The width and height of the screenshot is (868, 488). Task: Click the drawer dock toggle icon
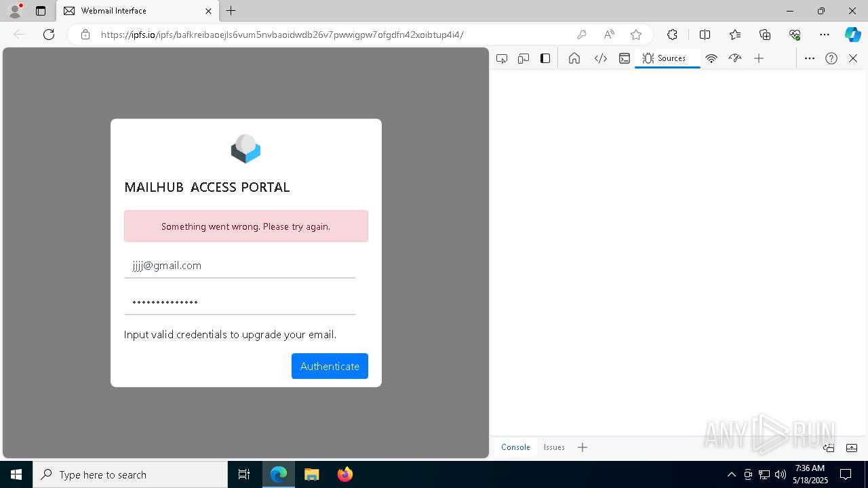pyautogui.click(x=829, y=447)
